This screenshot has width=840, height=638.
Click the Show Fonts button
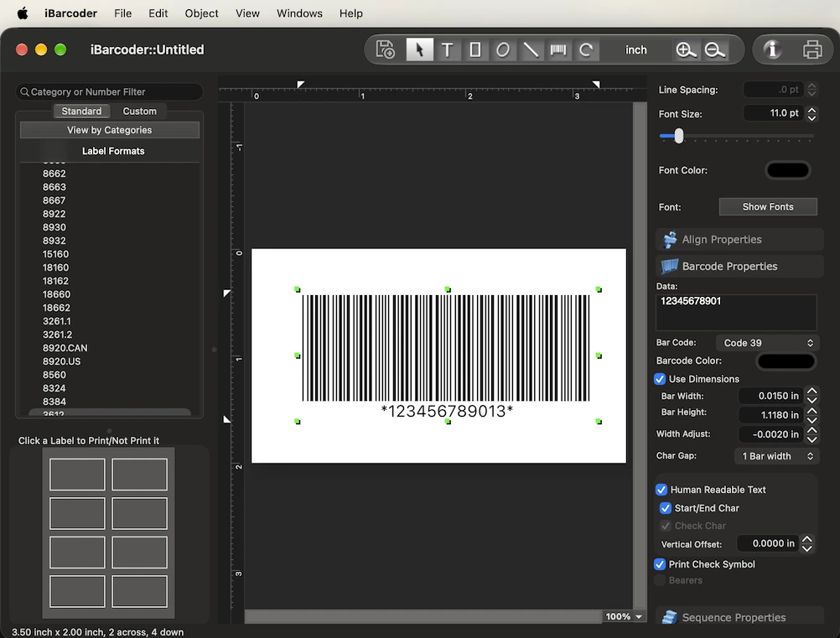tap(768, 207)
